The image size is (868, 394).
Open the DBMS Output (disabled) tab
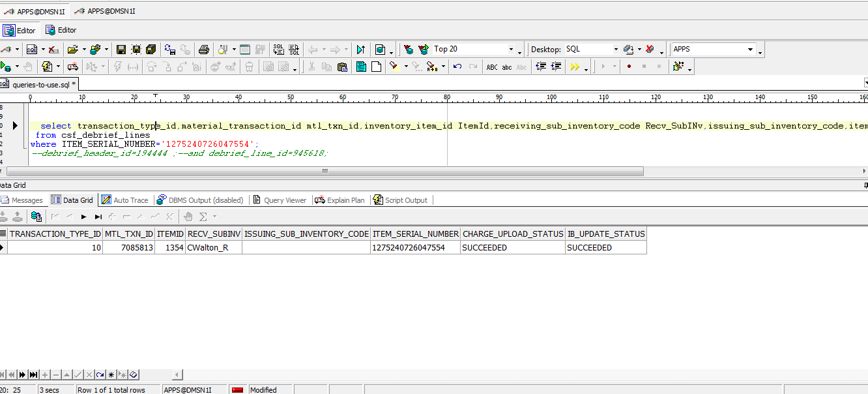tap(201, 200)
